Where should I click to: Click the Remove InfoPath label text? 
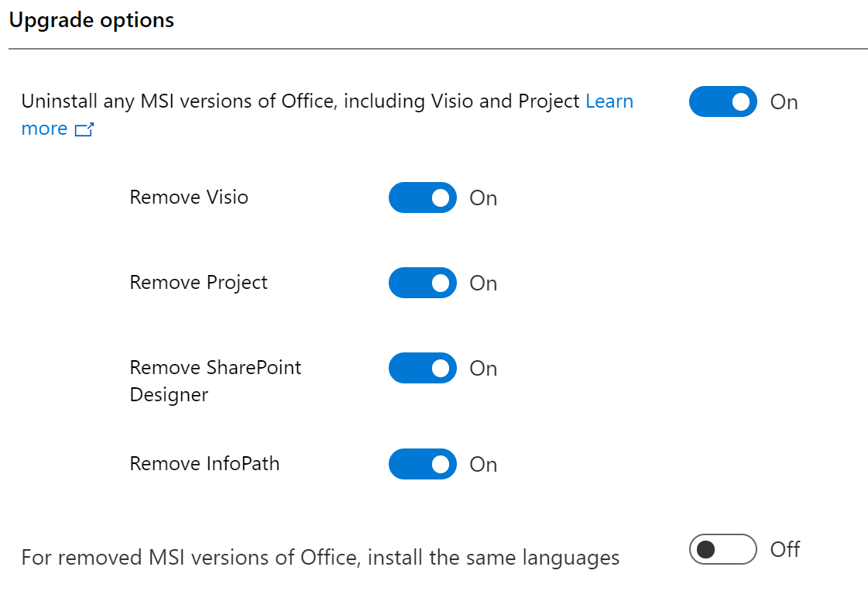click(204, 464)
